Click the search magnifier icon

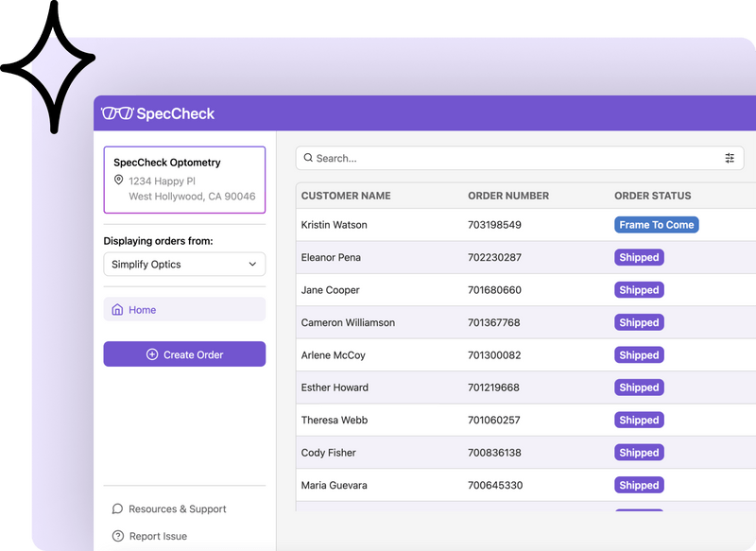308,158
